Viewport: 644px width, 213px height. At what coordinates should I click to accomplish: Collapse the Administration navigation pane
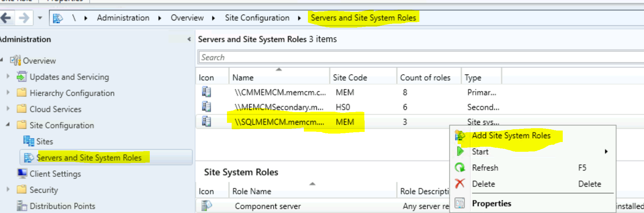coord(189,39)
